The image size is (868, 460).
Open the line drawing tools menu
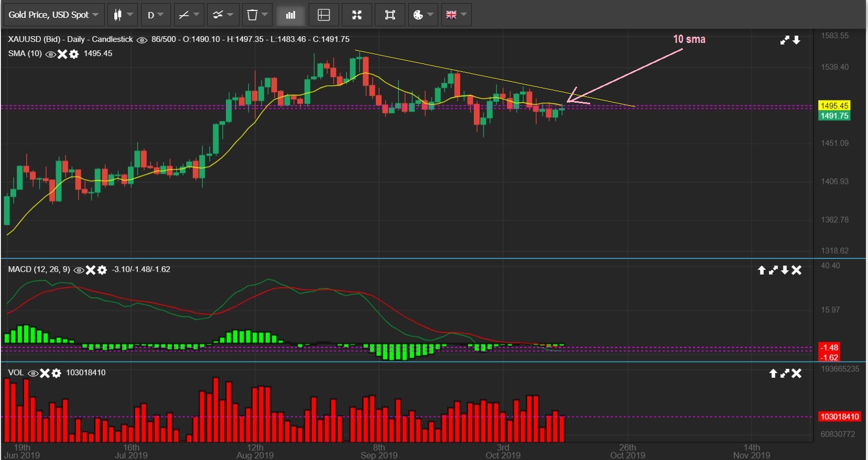pyautogui.click(x=189, y=15)
